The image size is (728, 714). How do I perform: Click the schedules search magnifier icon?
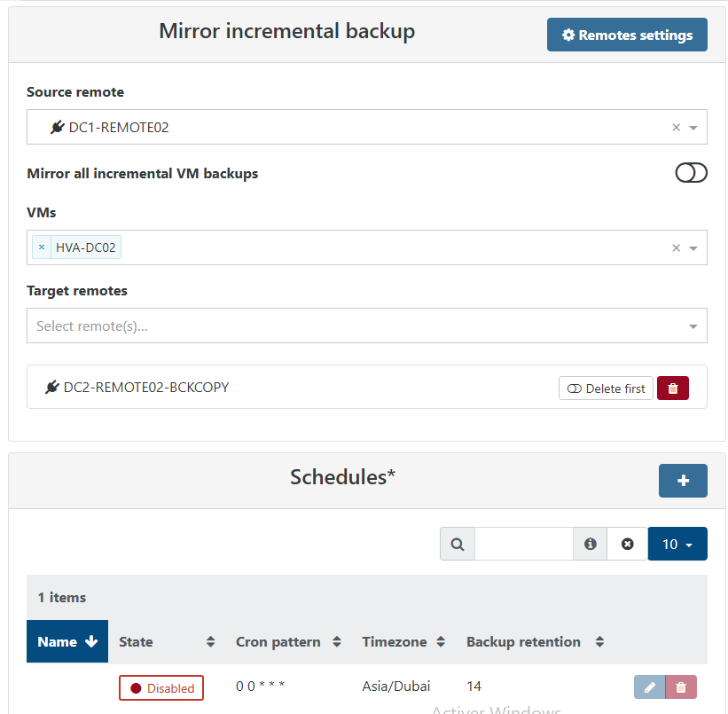[458, 544]
